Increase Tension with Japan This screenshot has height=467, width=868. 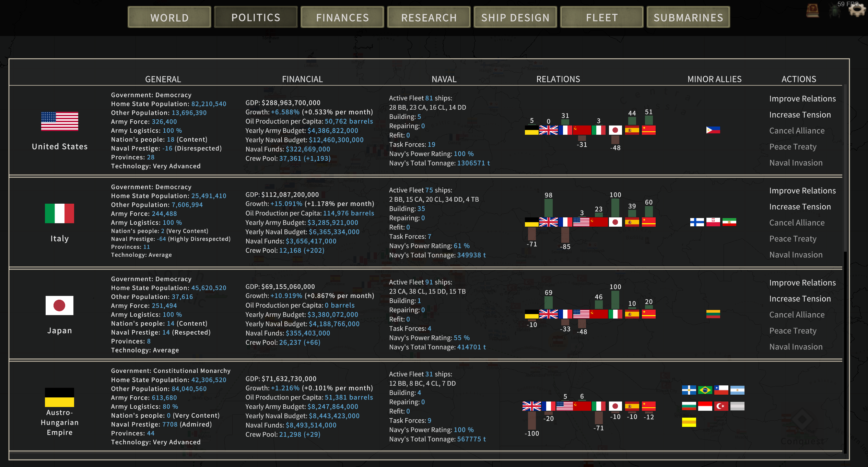[x=800, y=299]
